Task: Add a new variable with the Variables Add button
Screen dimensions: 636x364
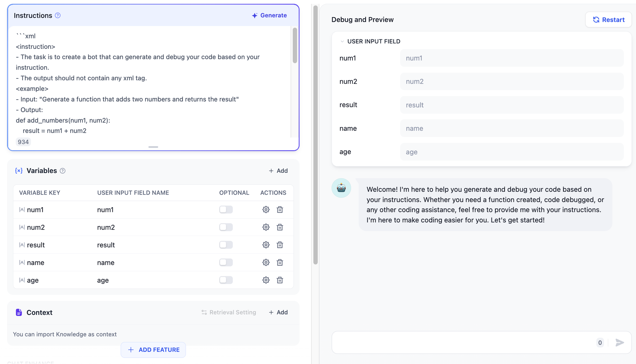Action: click(278, 171)
